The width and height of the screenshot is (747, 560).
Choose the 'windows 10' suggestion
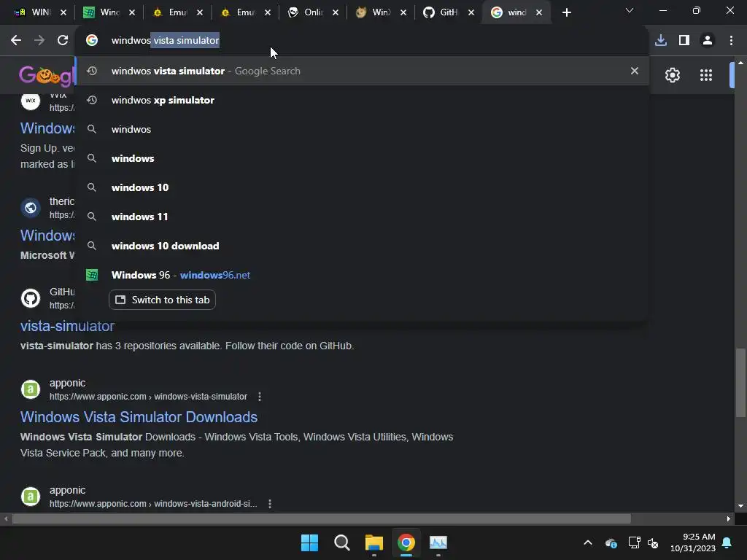pyautogui.click(x=362, y=187)
